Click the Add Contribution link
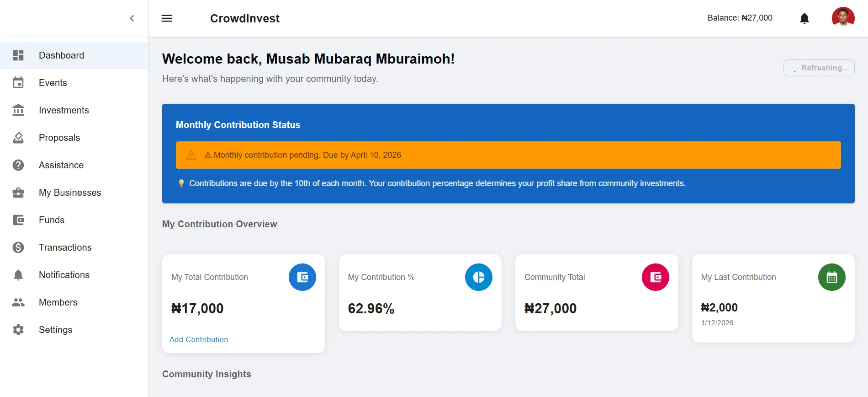 point(199,339)
